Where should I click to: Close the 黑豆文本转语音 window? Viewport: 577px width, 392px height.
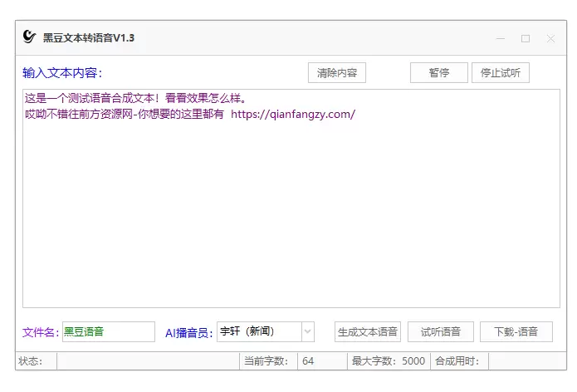point(550,38)
